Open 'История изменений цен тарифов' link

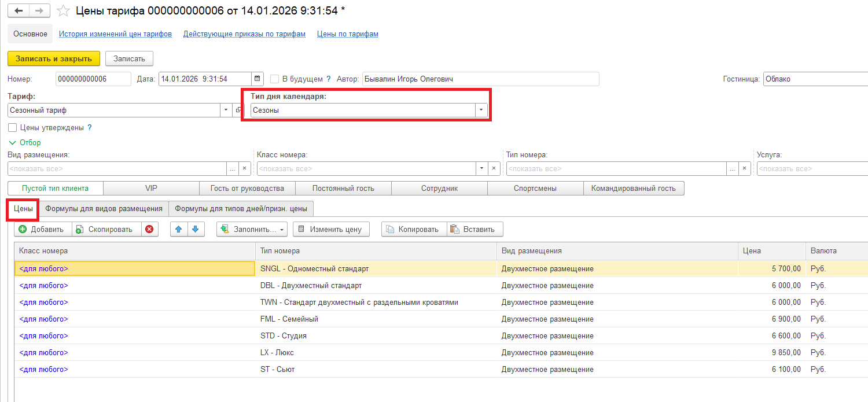tap(115, 34)
